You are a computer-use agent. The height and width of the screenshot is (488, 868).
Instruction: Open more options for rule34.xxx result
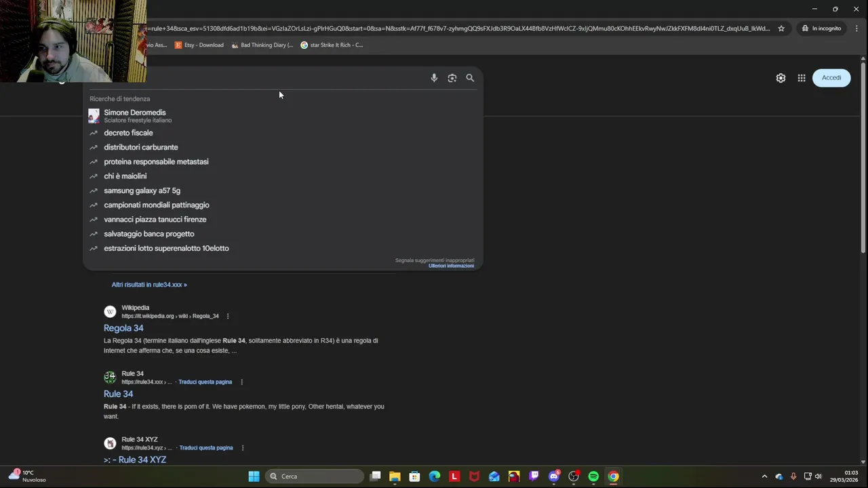click(241, 382)
